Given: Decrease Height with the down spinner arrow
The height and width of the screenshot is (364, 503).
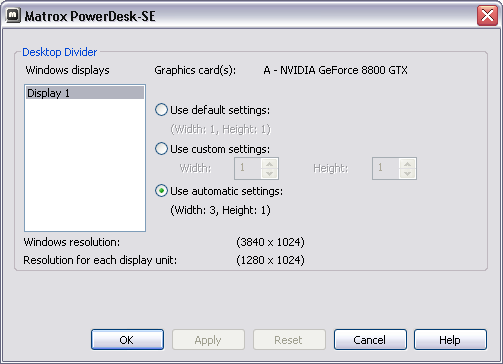Looking at the screenshot, I should [407, 173].
